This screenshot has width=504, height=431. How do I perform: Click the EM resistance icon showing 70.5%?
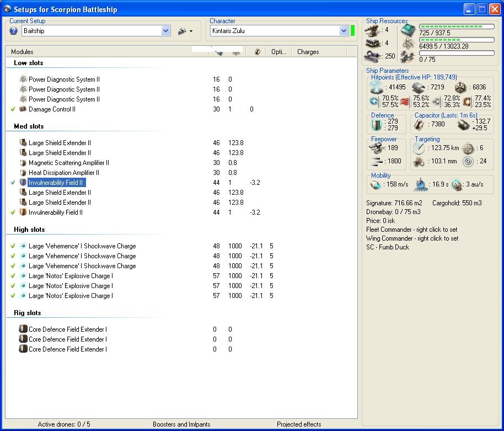[374, 102]
